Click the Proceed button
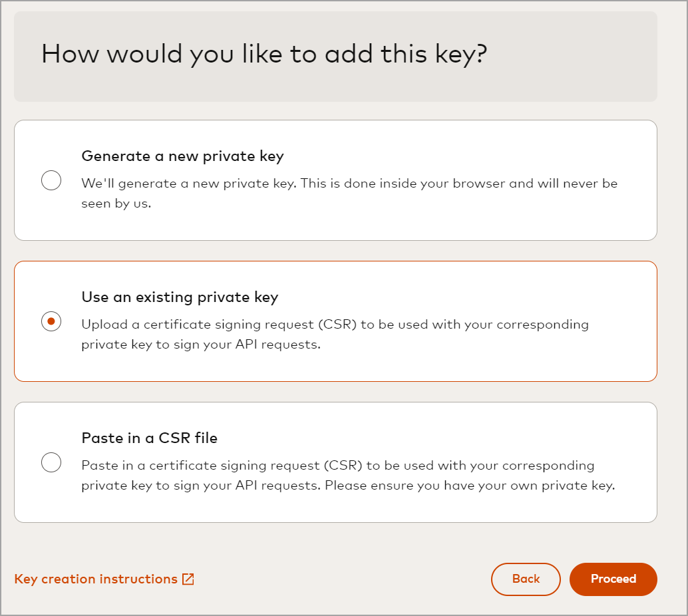This screenshot has height=616, width=688. 613,579
